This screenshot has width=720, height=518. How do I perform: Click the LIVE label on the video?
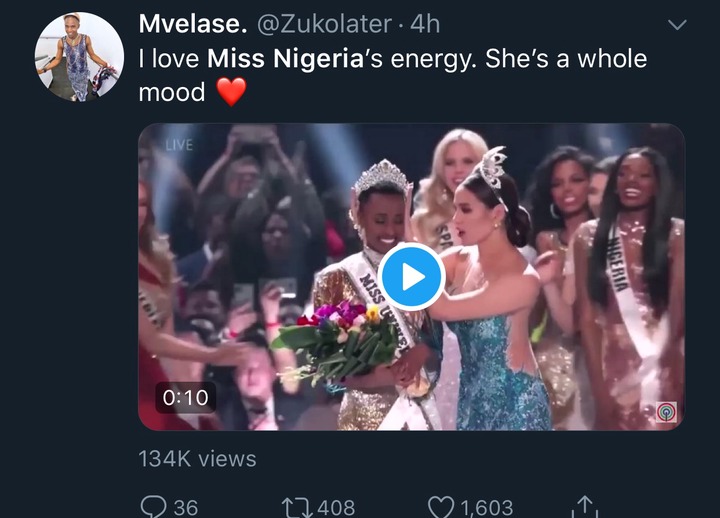pos(179,146)
